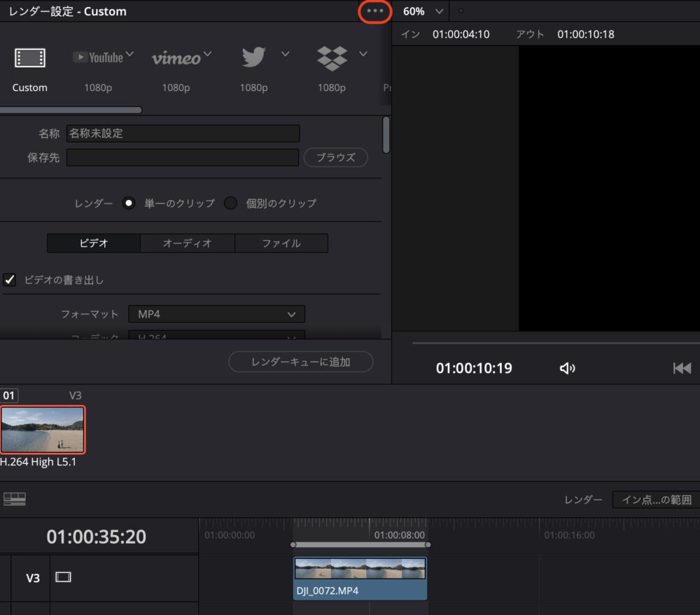700x615 pixels.
Task: Choose the Twitter bird preset
Action: [253, 57]
